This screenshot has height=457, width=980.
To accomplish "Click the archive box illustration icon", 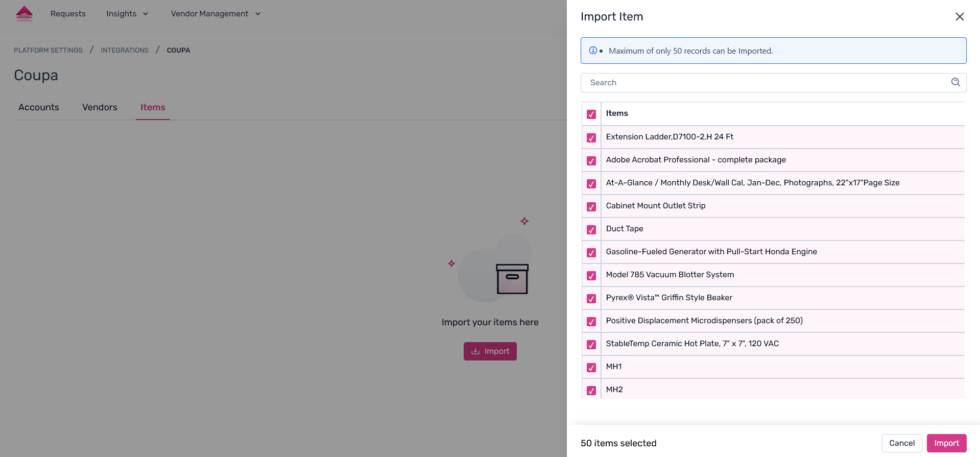I will (512, 279).
